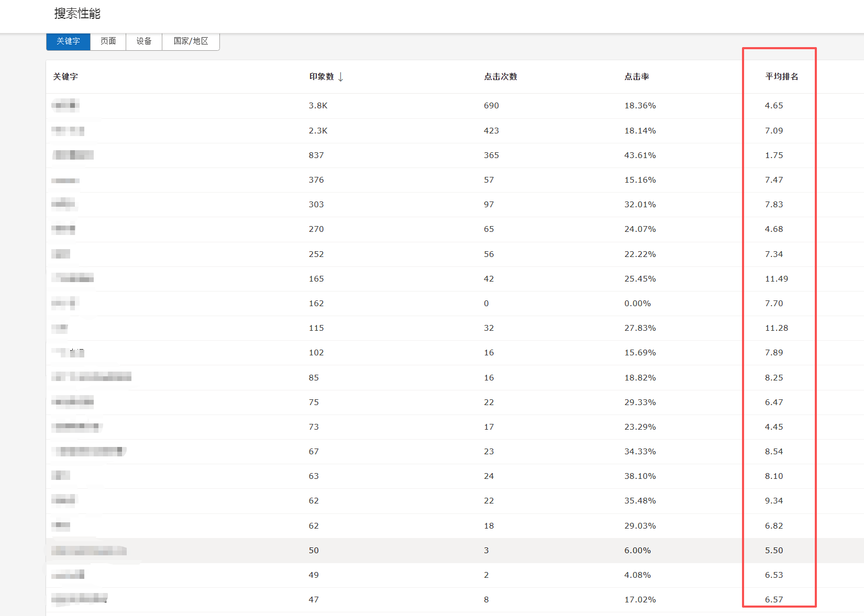Click the keyword in the 0.00% click-rate row

(65, 303)
